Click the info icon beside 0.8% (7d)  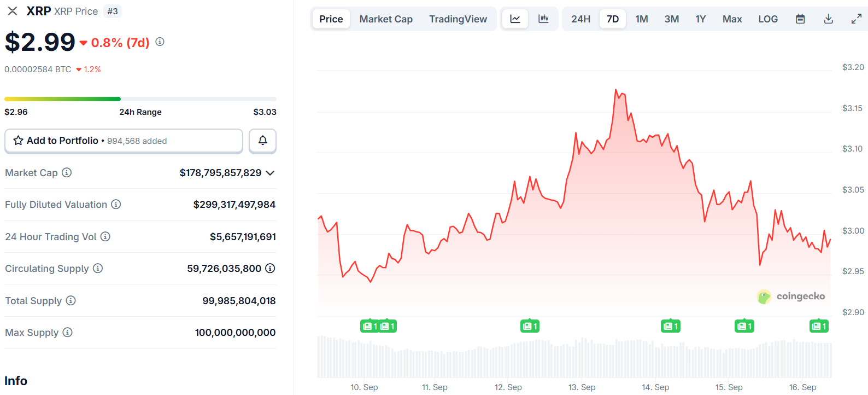coord(160,42)
